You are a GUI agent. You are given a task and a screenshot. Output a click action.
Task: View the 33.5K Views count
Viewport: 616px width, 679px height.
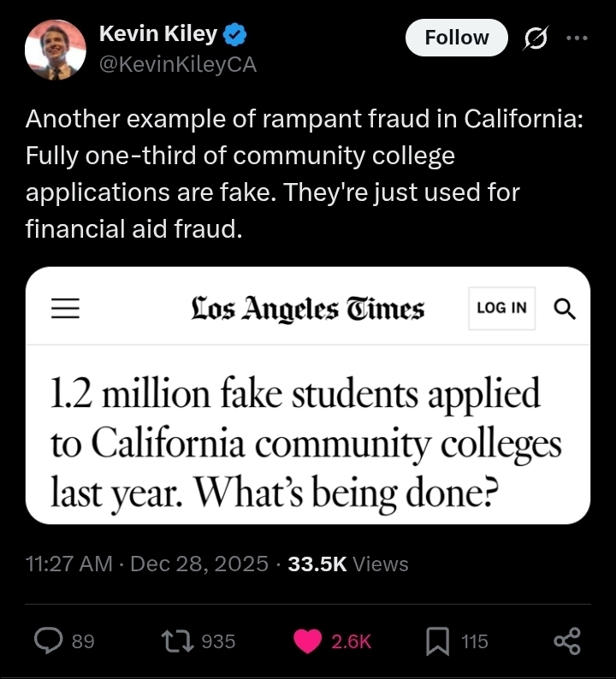tap(348, 564)
